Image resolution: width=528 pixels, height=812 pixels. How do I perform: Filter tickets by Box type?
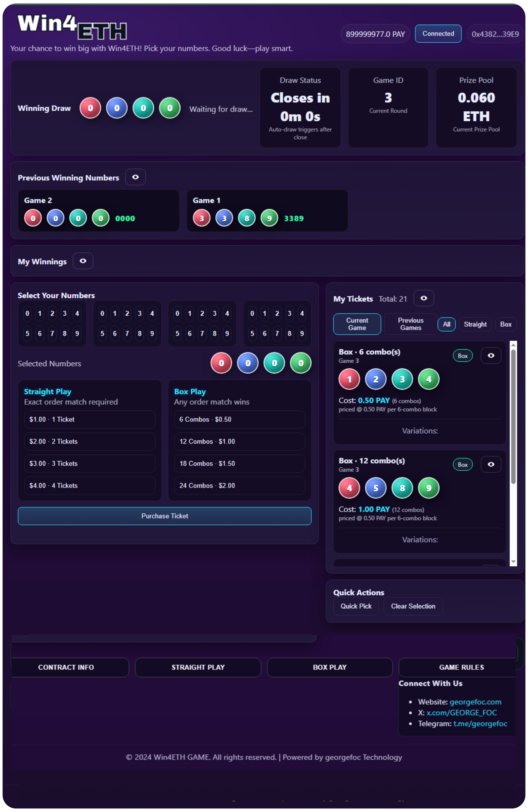coord(506,324)
